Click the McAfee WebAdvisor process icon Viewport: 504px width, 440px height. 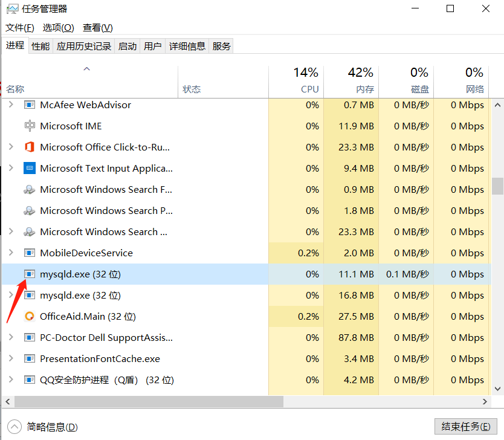tap(30, 105)
